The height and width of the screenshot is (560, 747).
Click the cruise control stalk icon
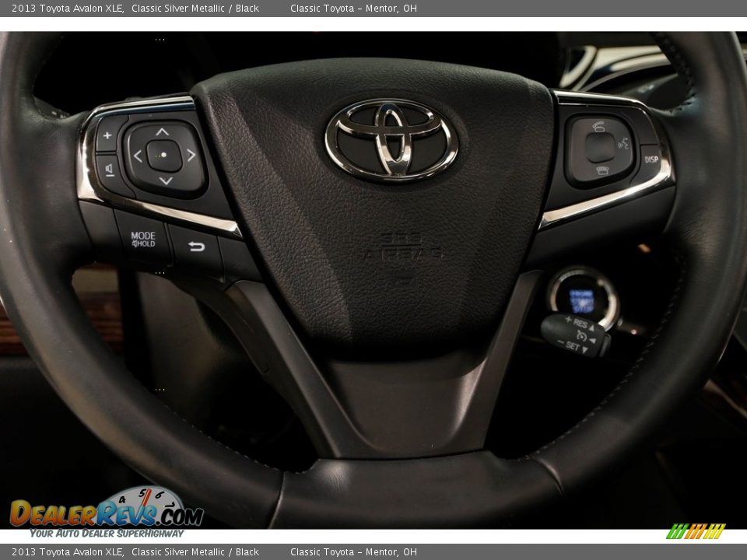click(x=581, y=336)
